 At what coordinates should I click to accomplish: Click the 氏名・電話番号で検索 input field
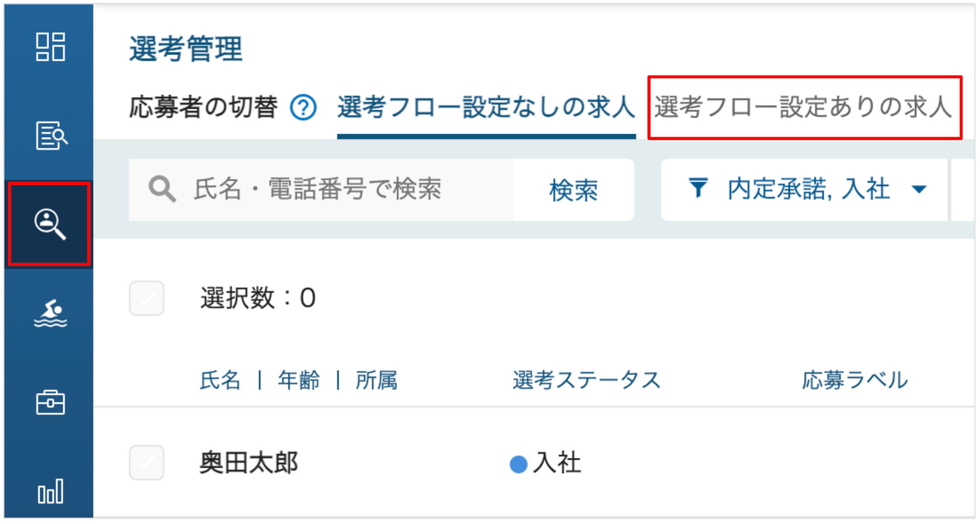click(x=321, y=190)
